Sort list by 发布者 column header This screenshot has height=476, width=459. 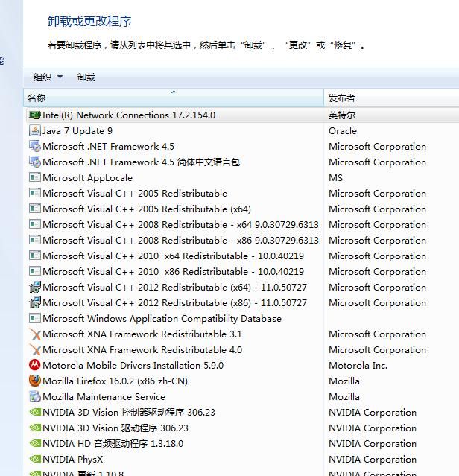(391, 98)
